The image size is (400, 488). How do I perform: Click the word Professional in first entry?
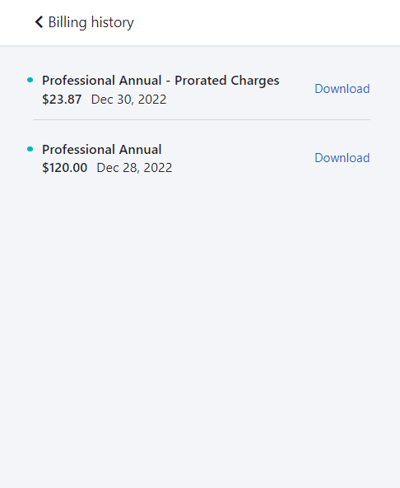click(79, 80)
